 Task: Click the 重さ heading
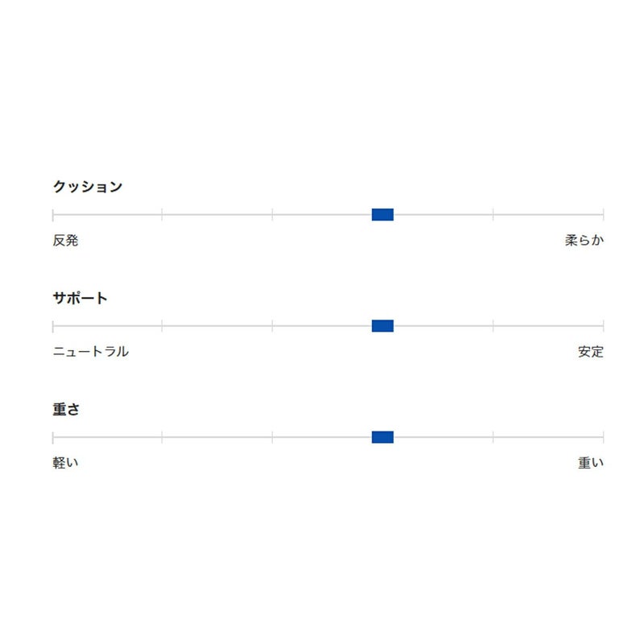[66, 409]
